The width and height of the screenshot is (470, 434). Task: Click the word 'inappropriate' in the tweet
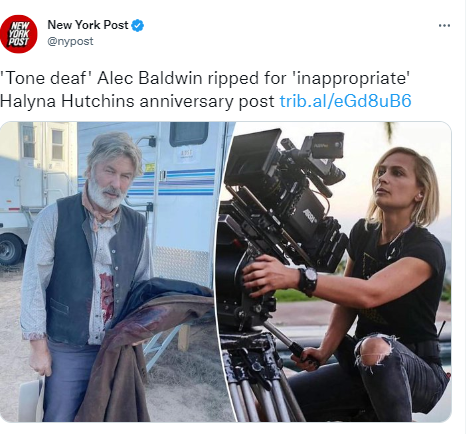pyautogui.click(x=351, y=79)
